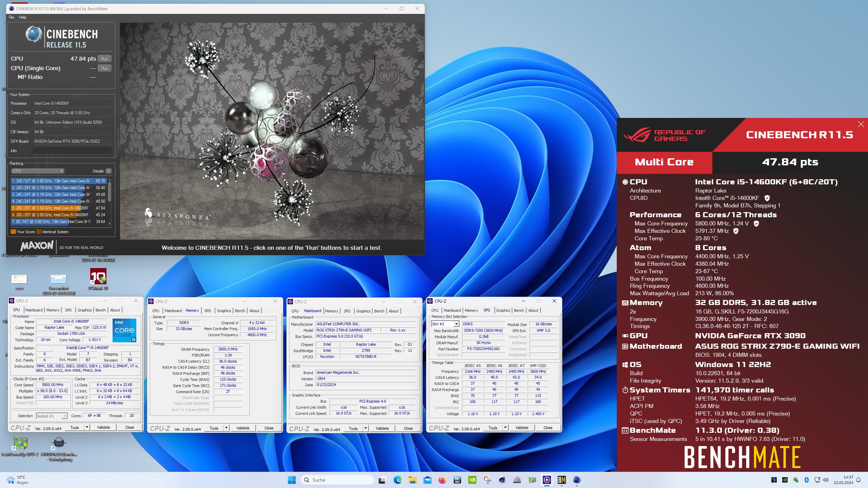Switch to About tab in CPU-Z Mainboard window
Screen dimensions: 868x488
(x=394, y=311)
